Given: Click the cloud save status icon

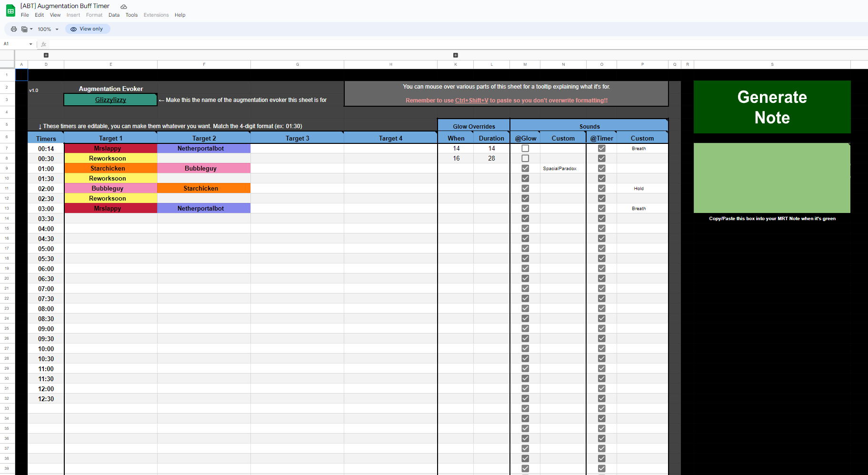Looking at the screenshot, I should point(124,7).
